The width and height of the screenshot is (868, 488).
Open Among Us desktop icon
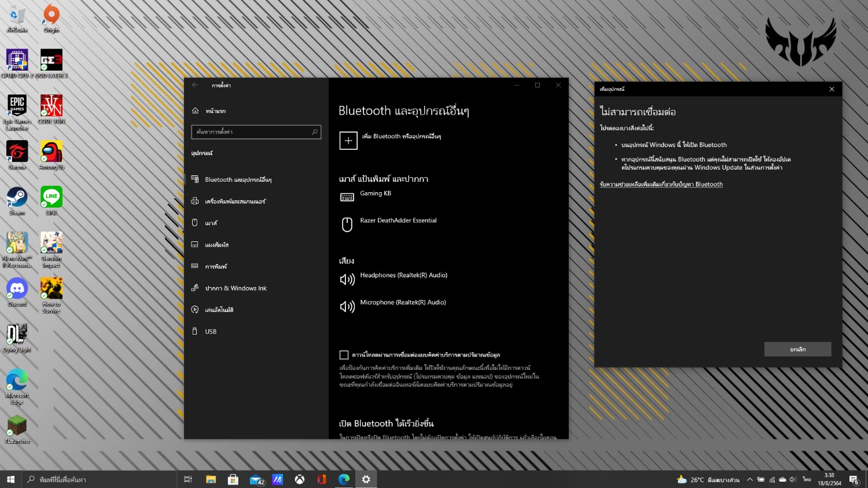point(52,155)
